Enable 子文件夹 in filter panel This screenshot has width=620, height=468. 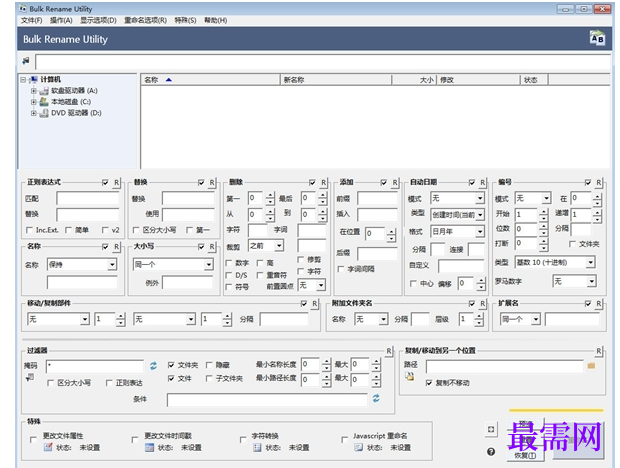coord(209,378)
